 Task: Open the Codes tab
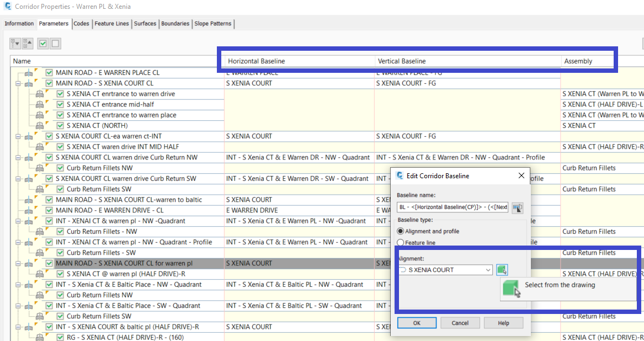point(81,24)
